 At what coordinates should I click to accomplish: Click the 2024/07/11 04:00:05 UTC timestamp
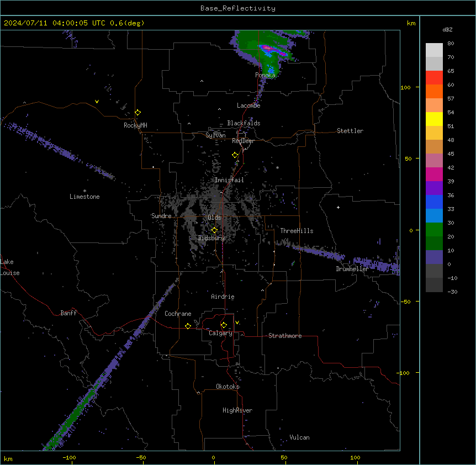(x=55, y=23)
